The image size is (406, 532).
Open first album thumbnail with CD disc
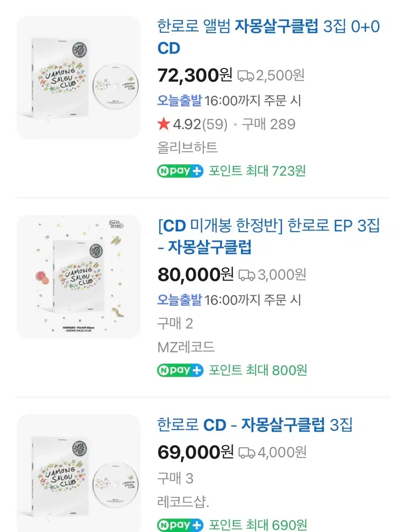click(78, 78)
